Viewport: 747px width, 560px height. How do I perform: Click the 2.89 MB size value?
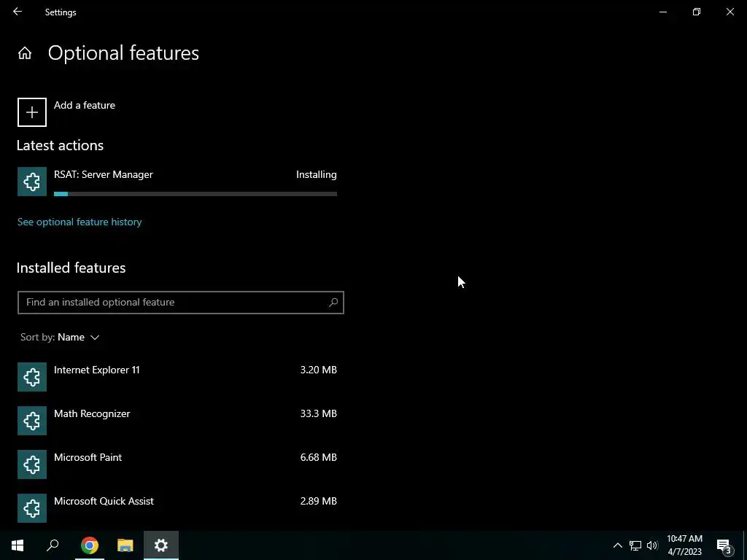[318, 502]
